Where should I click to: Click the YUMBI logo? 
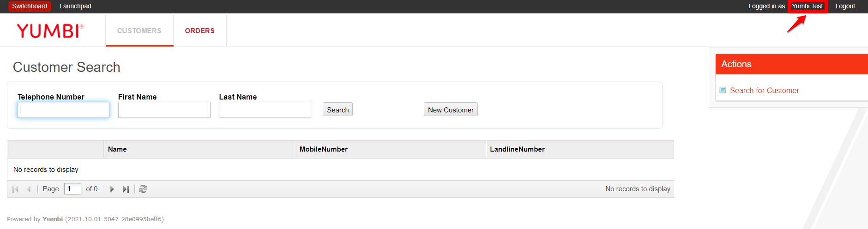[x=50, y=30]
